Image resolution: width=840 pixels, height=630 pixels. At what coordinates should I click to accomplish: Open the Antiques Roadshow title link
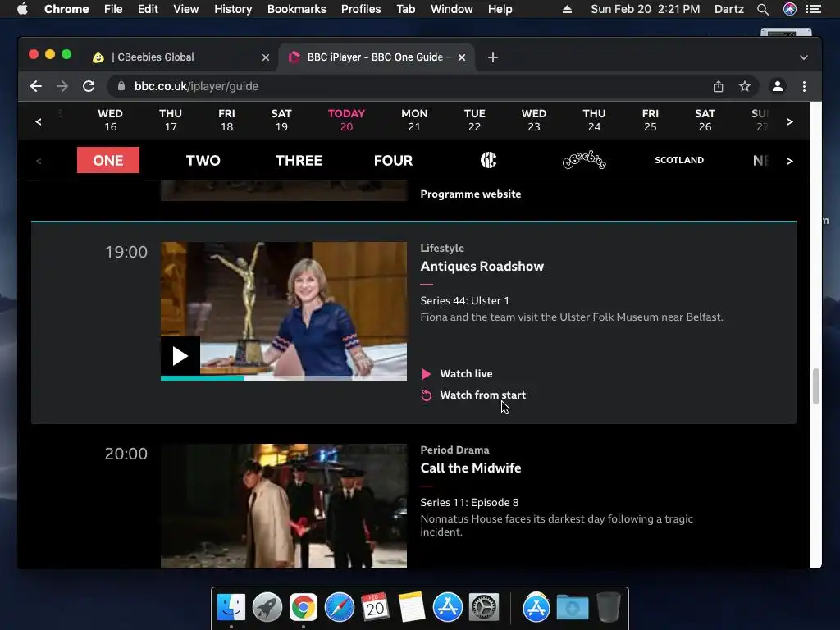coord(482,267)
